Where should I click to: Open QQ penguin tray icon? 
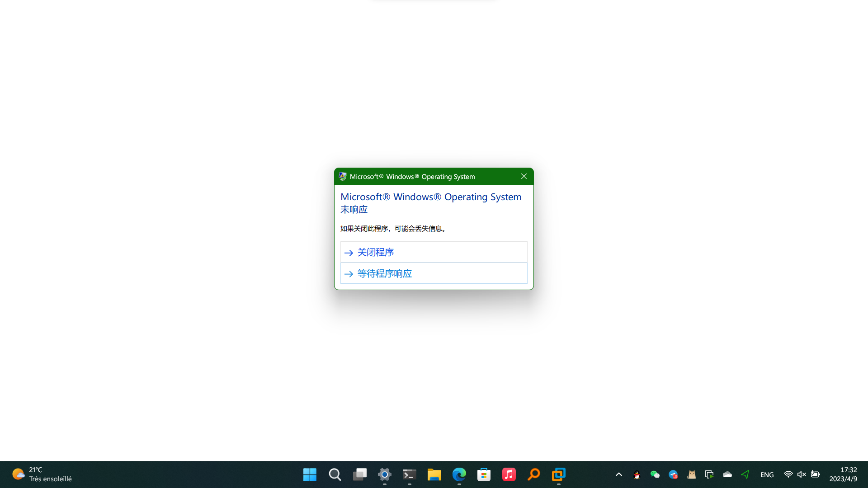pos(637,474)
